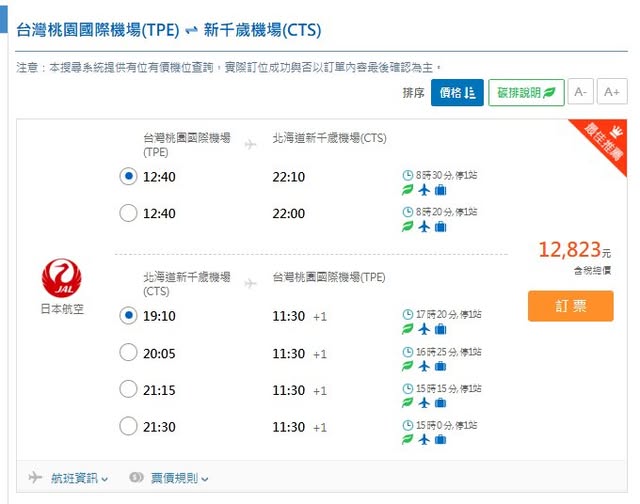Click the 12,823 total price amount
Viewport: 640px width, 504px height.
tap(569, 250)
